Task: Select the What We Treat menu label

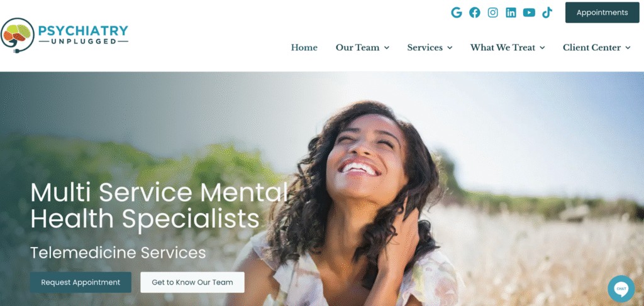Action: [502, 48]
